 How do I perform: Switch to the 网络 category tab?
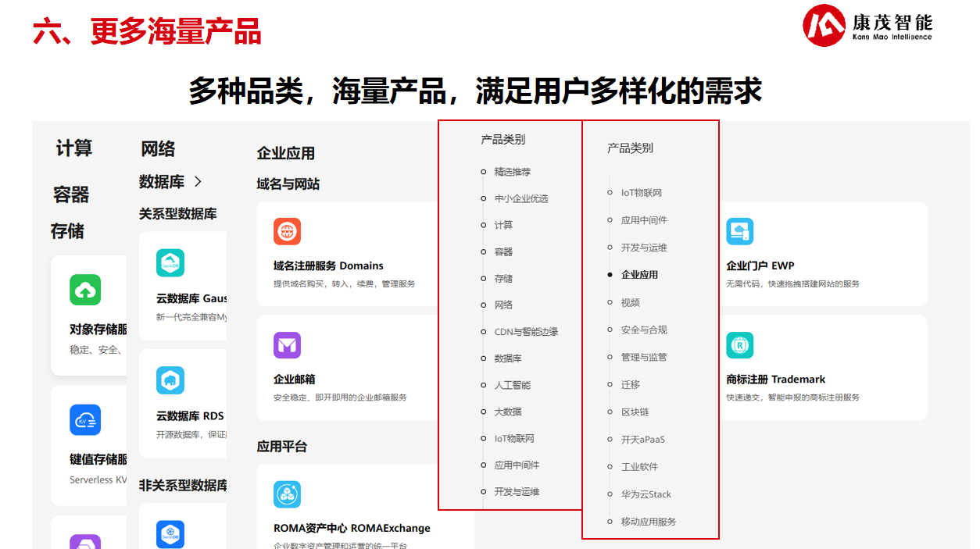(x=158, y=149)
